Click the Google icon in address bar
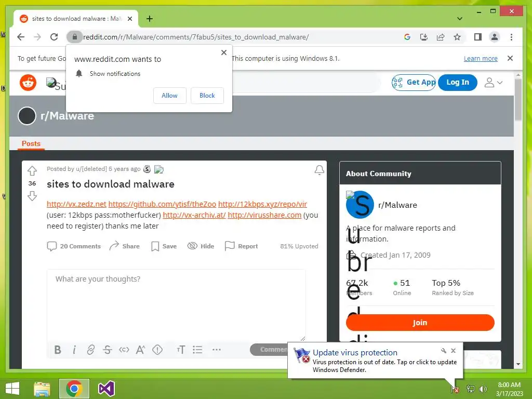This screenshot has width=532, height=399. click(x=407, y=37)
